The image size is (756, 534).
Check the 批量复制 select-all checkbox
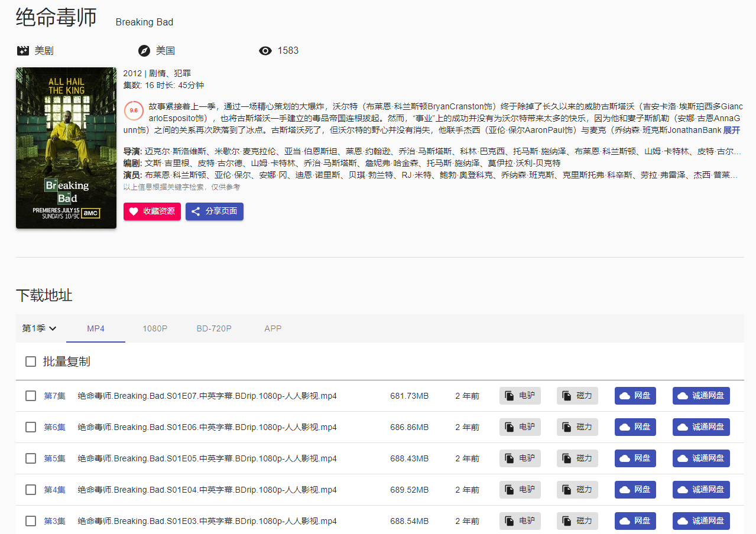click(31, 362)
